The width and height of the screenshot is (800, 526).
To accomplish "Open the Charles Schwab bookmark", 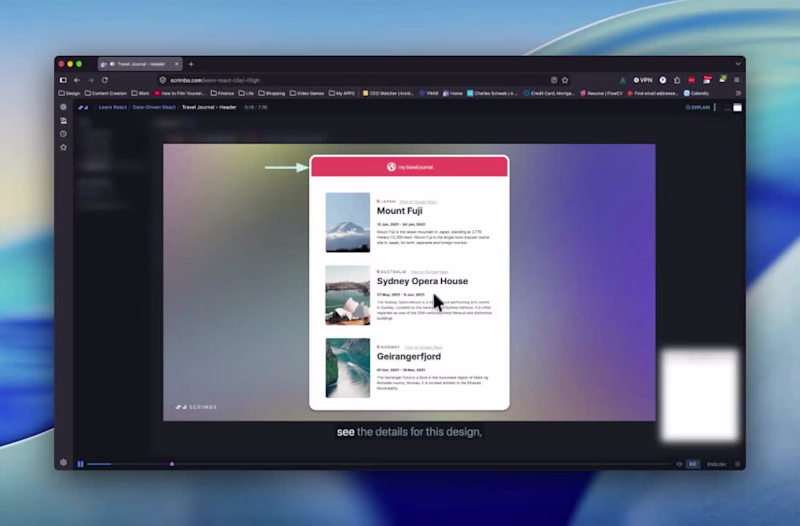I will pos(492,93).
